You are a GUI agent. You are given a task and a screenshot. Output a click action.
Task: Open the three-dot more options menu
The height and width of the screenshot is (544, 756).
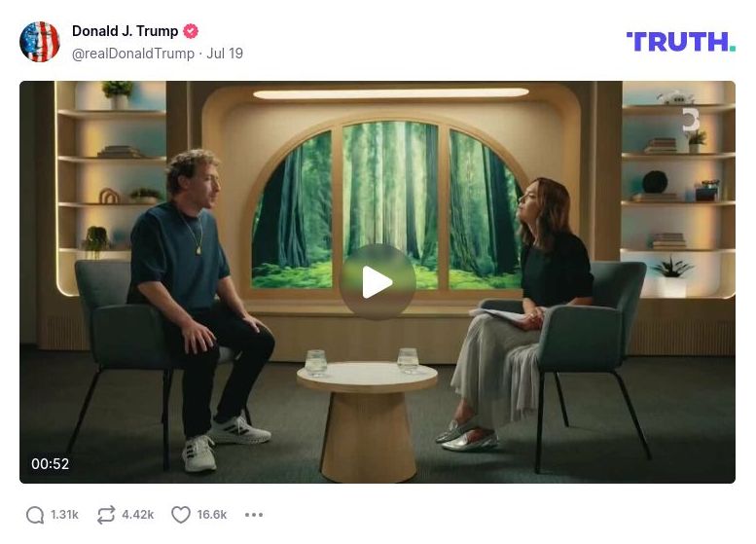[x=254, y=515]
